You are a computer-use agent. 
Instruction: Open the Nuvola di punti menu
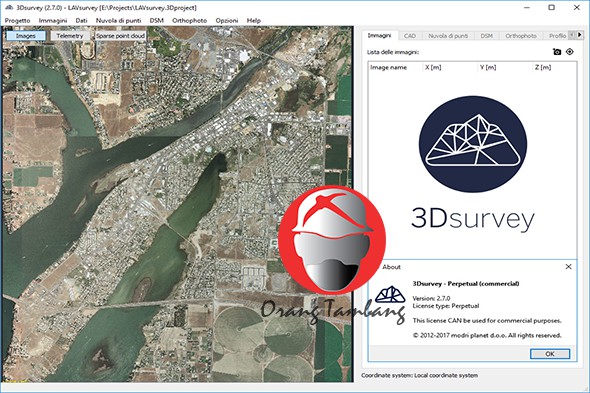tap(118, 20)
